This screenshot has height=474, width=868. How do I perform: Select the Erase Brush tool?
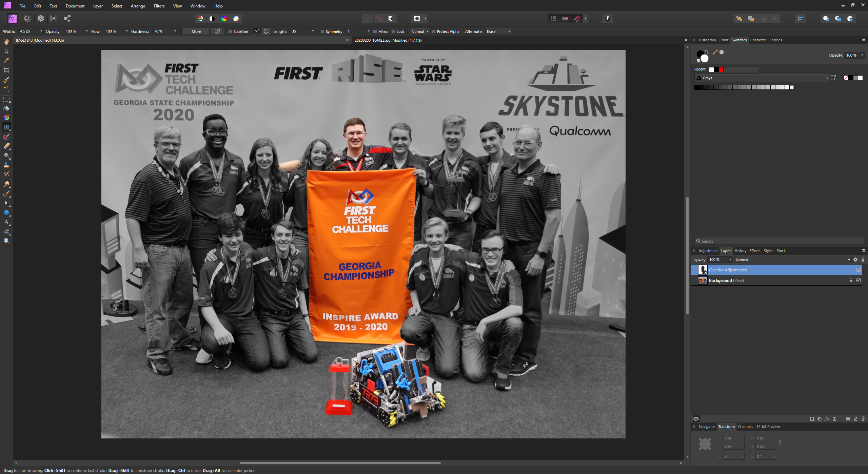point(6,146)
